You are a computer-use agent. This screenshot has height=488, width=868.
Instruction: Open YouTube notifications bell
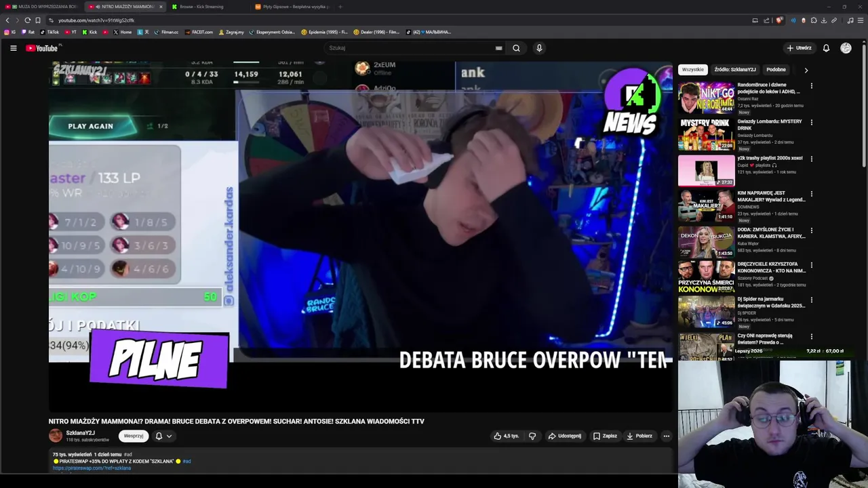pyautogui.click(x=826, y=48)
